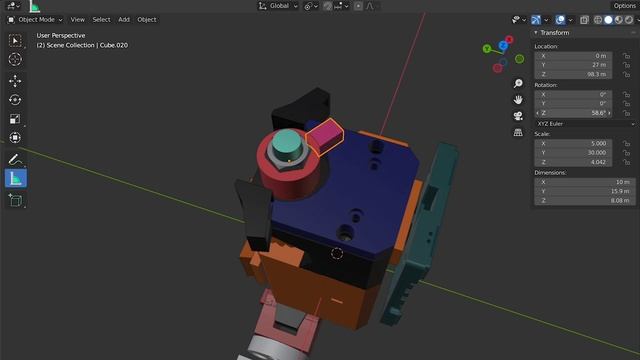
Task: Click the Location Z 98.3 m field
Action: [x=573, y=74]
